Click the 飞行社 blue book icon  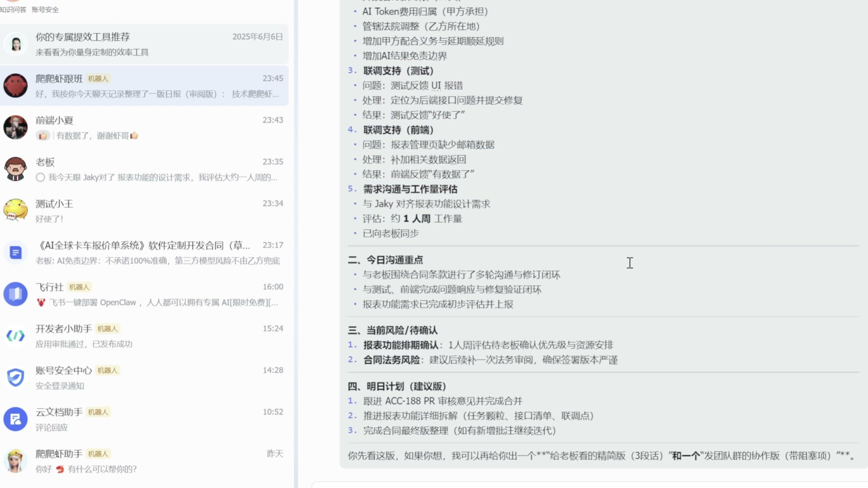[x=16, y=294]
